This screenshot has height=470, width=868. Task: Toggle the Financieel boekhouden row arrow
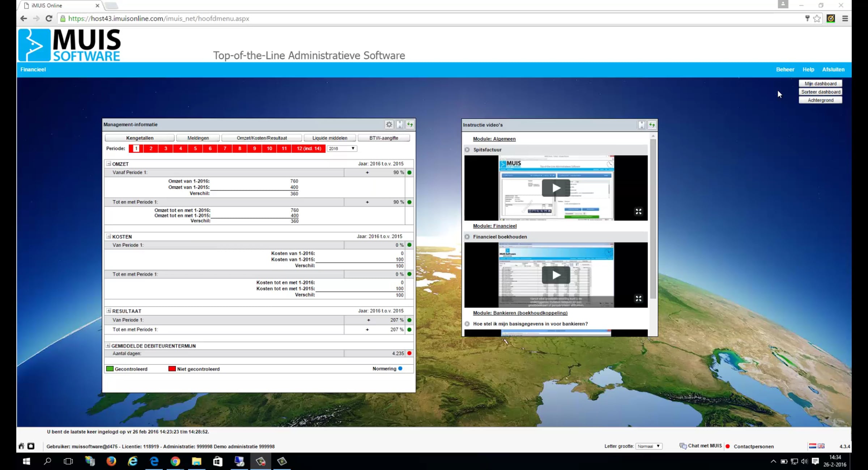(x=467, y=237)
